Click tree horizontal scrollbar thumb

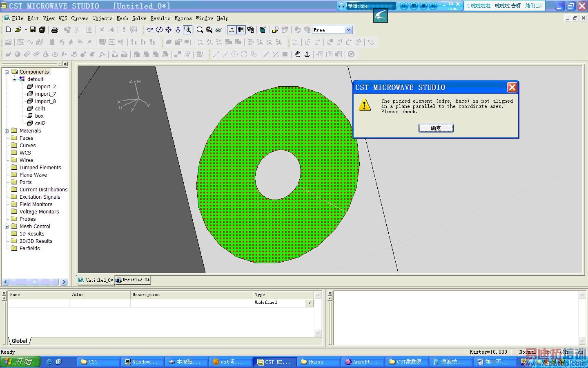pyautogui.click(x=34, y=282)
